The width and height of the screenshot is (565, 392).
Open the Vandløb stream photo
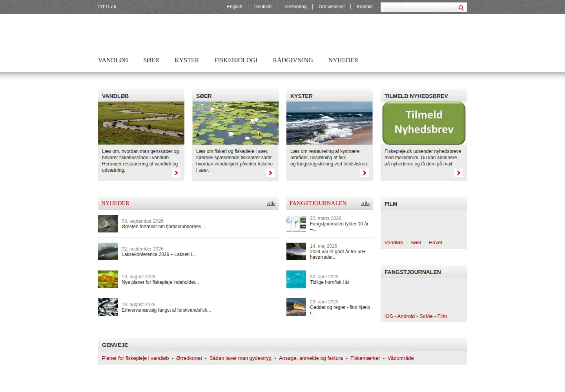tap(141, 123)
